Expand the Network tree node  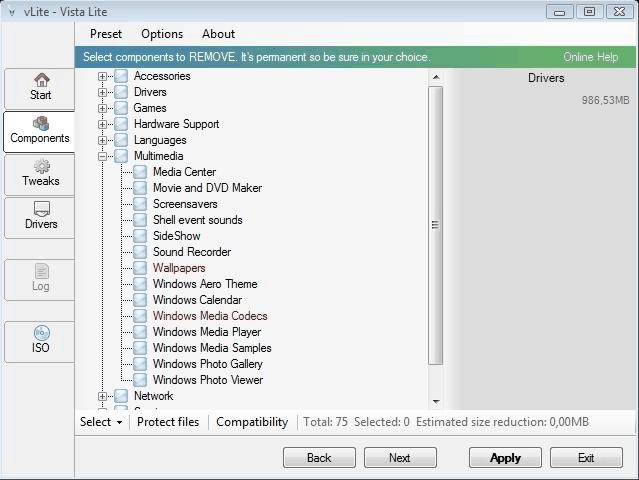point(102,396)
